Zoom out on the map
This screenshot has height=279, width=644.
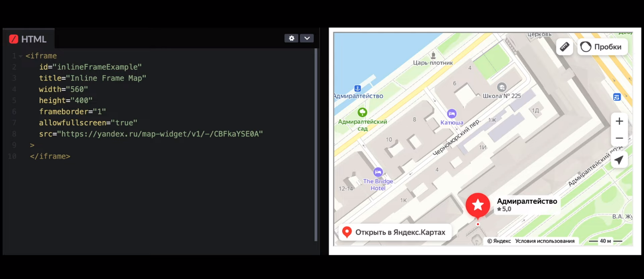[x=619, y=138]
